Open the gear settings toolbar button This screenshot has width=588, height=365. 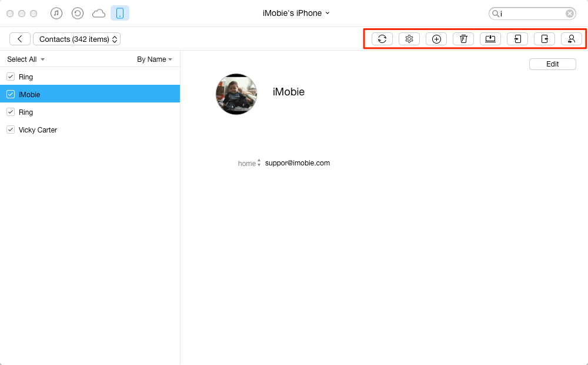click(409, 39)
